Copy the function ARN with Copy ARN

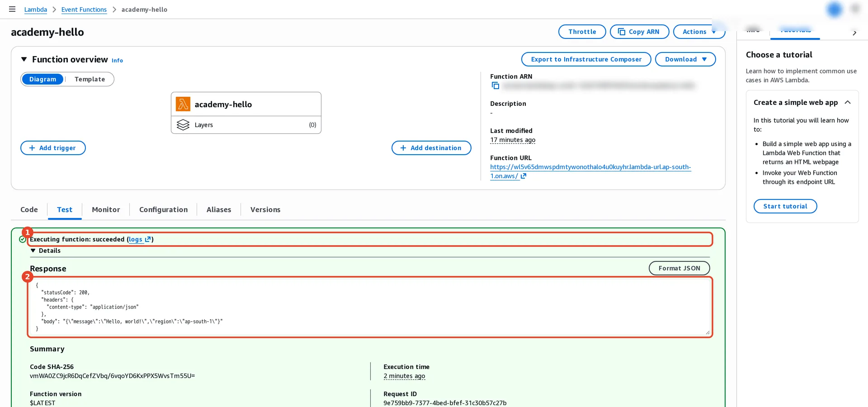tap(639, 32)
